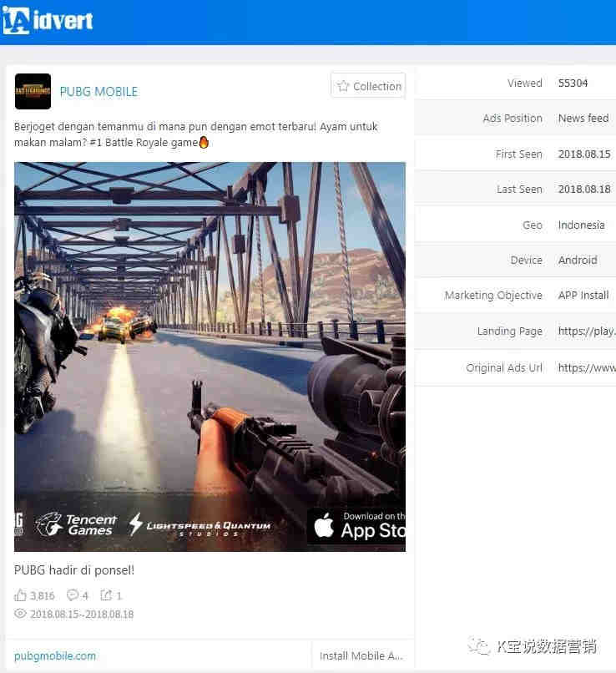Select the First Seen date 2018.08.15
Screen dimensions: 616x673
(x=584, y=154)
